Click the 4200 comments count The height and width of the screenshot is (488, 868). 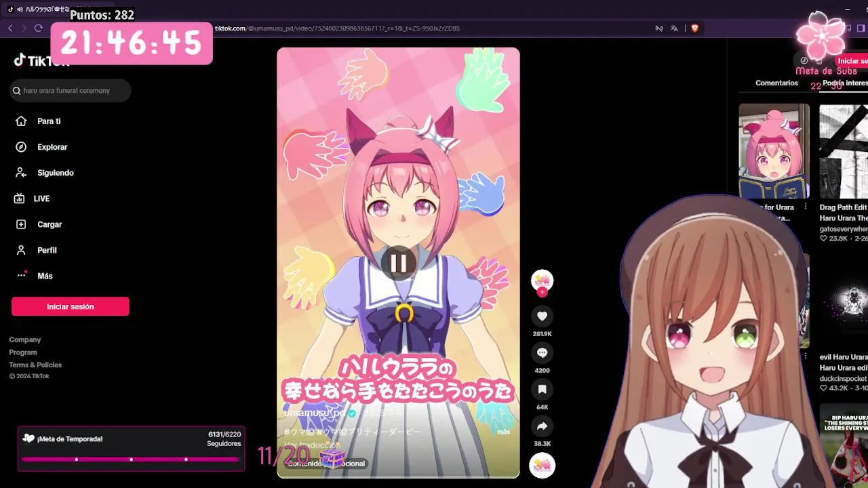(542, 371)
